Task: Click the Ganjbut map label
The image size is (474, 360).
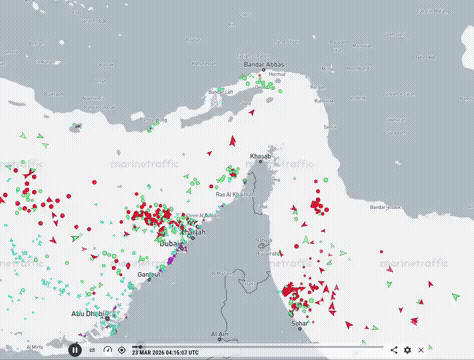Action: [x=149, y=274]
